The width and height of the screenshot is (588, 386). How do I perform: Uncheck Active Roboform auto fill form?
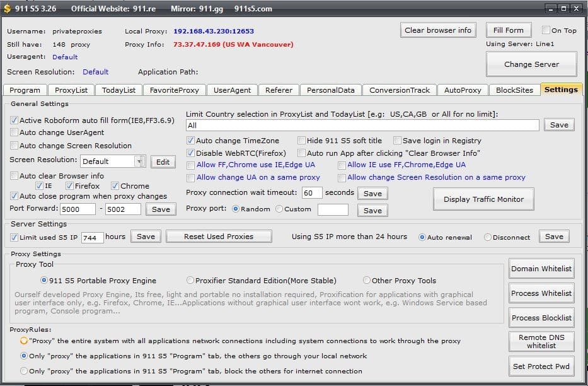pyautogui.click(x=14, y=120)
